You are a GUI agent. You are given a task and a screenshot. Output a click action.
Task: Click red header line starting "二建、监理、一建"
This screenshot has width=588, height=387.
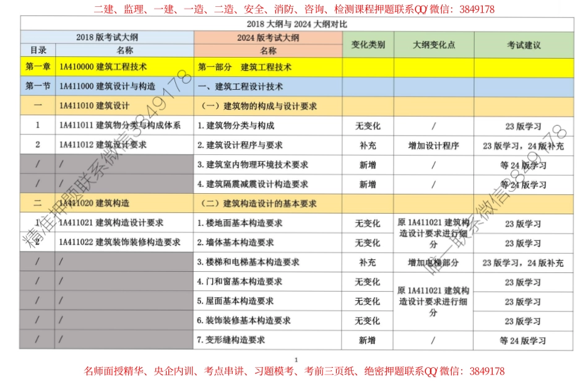tap(294, 9)
